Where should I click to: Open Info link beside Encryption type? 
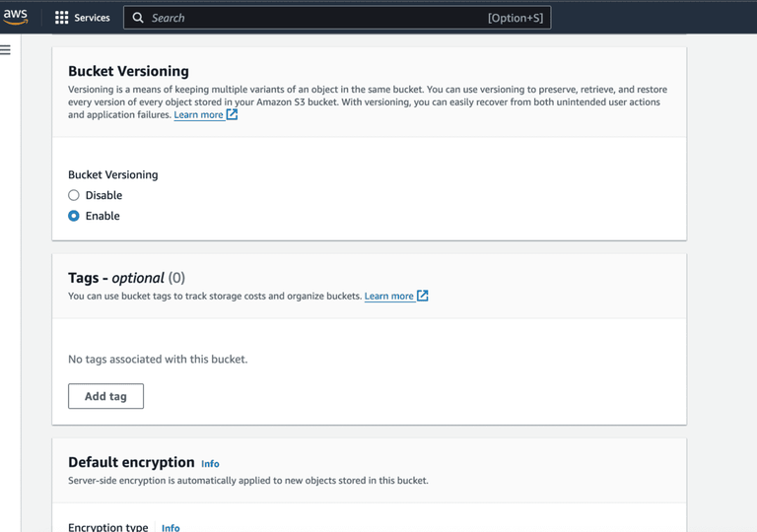[x=171, y=528]
